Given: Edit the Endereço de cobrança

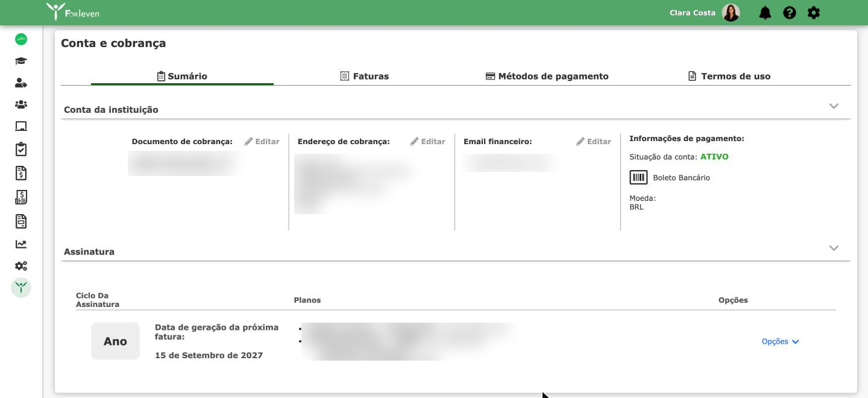Looking at the screenshot, I should (x=428, y=142).
